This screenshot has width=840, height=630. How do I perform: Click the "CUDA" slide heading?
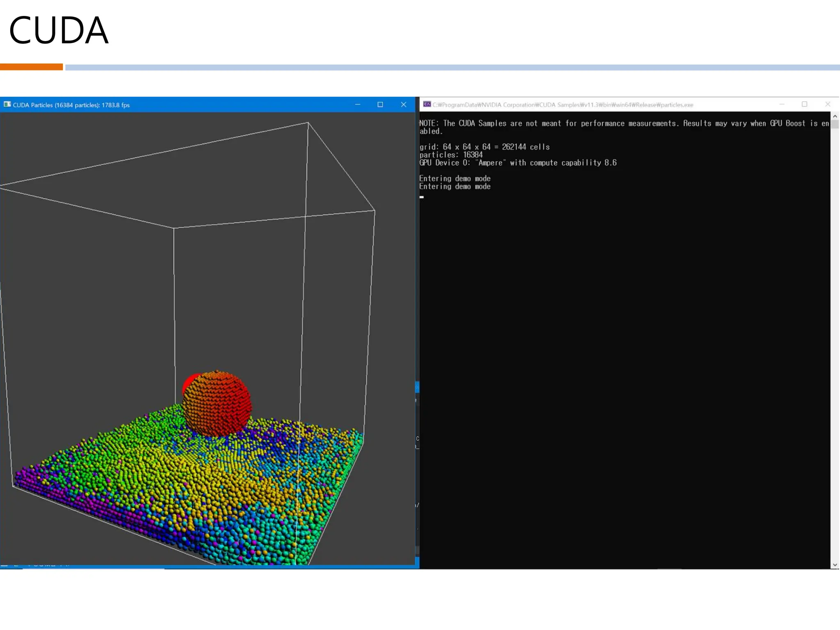click(x=59, y=30)
